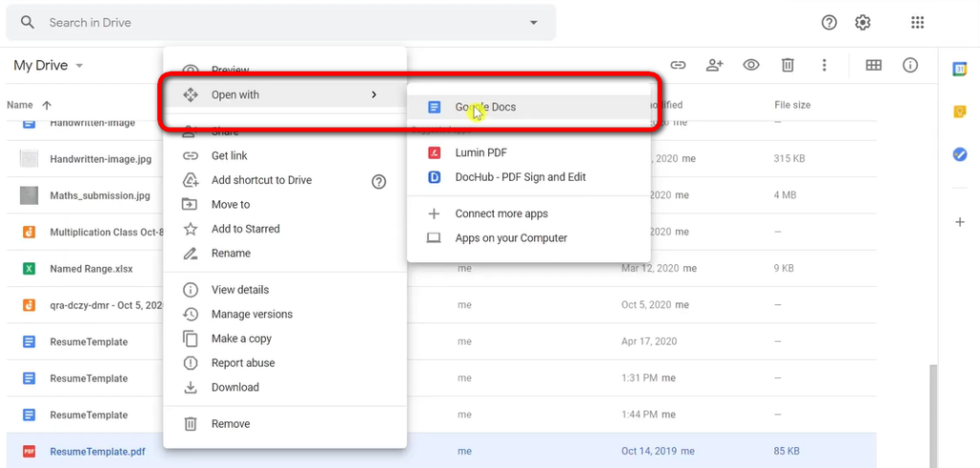Click the Search in Drive field

(281, 23)
